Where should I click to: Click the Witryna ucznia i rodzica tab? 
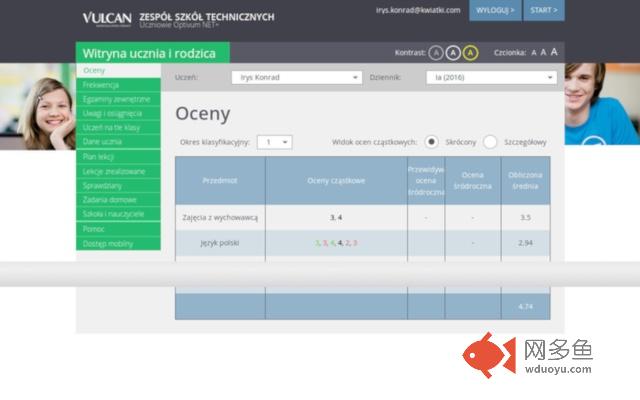point(153,53)
